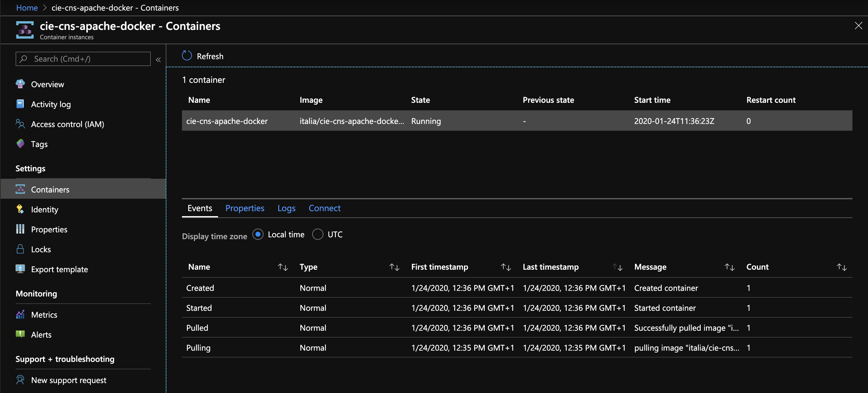Click the container instances header icon
The width and height of the screenshot is (868, 393).
click(25, 30)
